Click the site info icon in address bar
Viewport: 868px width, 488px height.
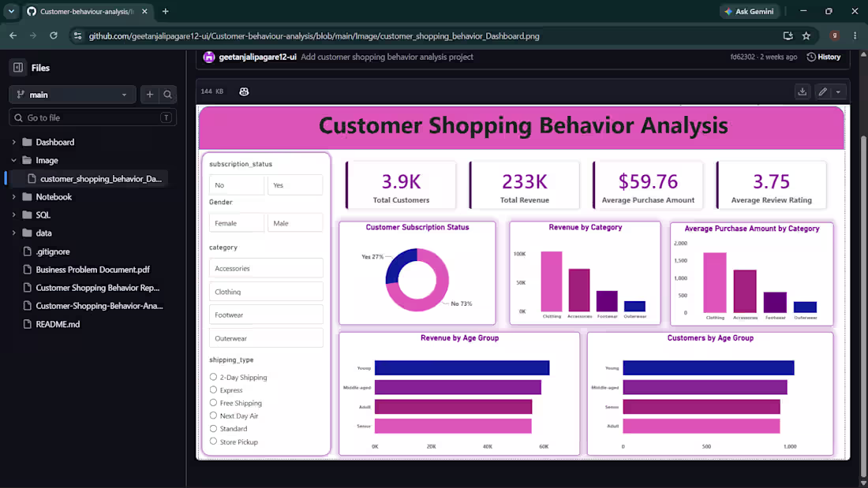point(77,36)
